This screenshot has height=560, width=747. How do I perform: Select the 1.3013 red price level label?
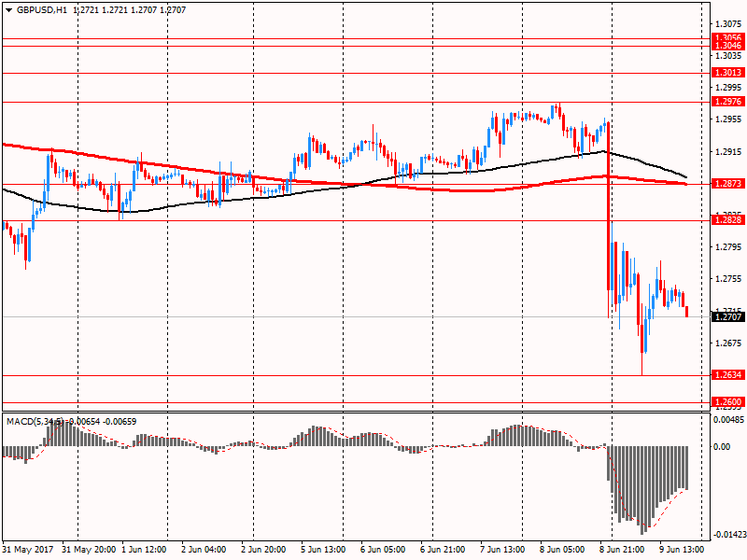pos(728,73)
